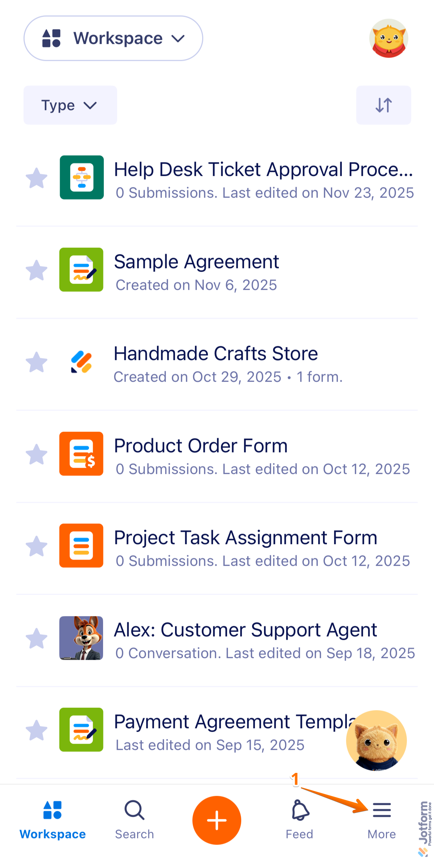434x868 pixels.
Task: Expand the Workspace selector dropdown
Action: click(113, 38)
